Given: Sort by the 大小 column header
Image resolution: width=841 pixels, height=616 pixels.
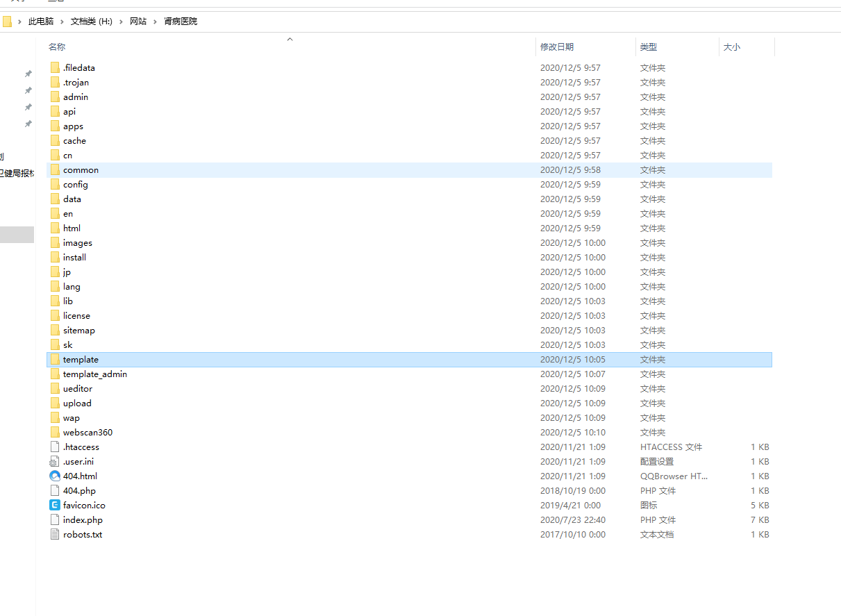Looking at the screenshot, I should click(732, 47).
